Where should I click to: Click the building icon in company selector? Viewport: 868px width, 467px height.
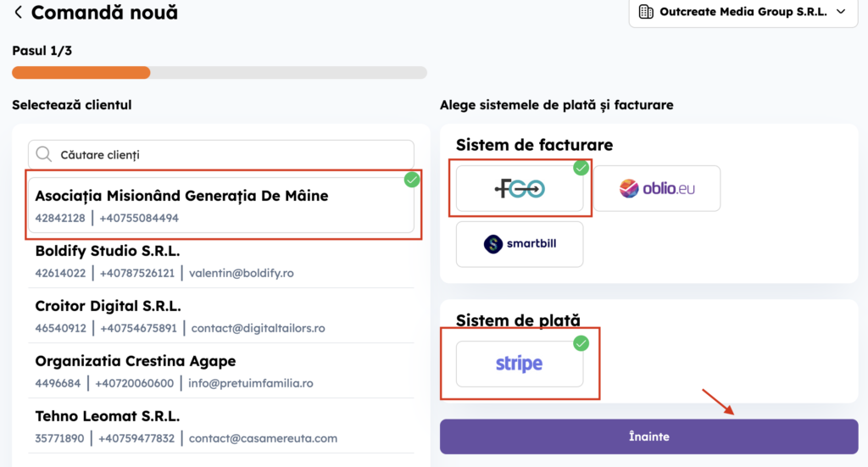646,12
